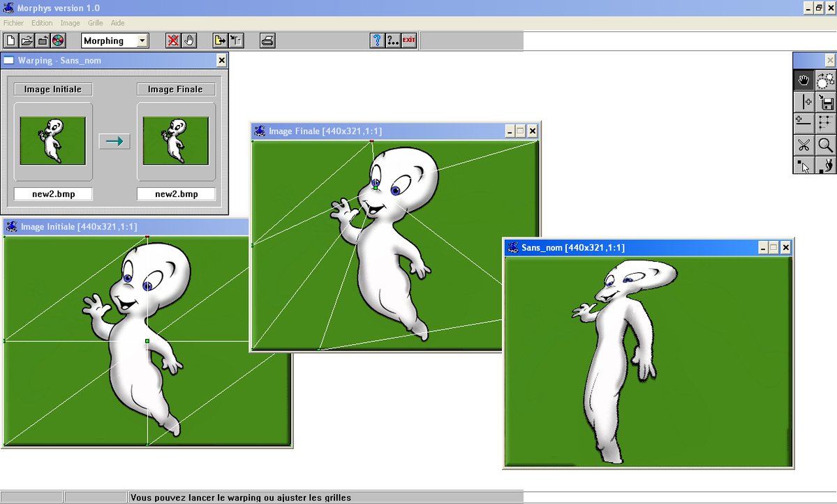Image resolution: width=837 pixels, height=504 pixels.
Task: Click the red top grid point in Image Finale
Action: click(371, 141)
